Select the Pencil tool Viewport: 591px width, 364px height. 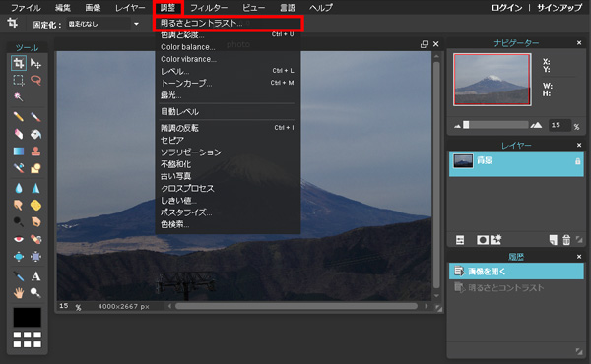tap(18, 117)
